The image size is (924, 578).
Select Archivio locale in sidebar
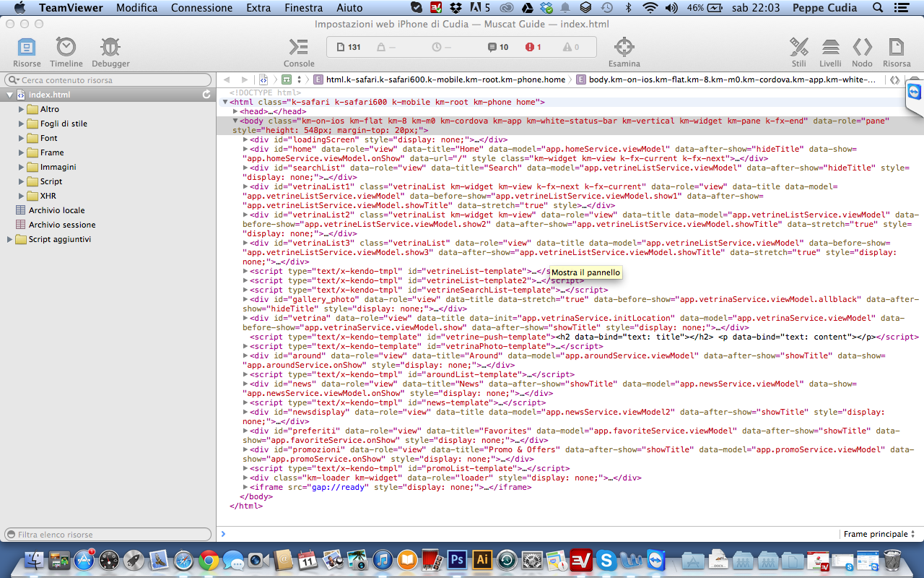pos(56,210)
